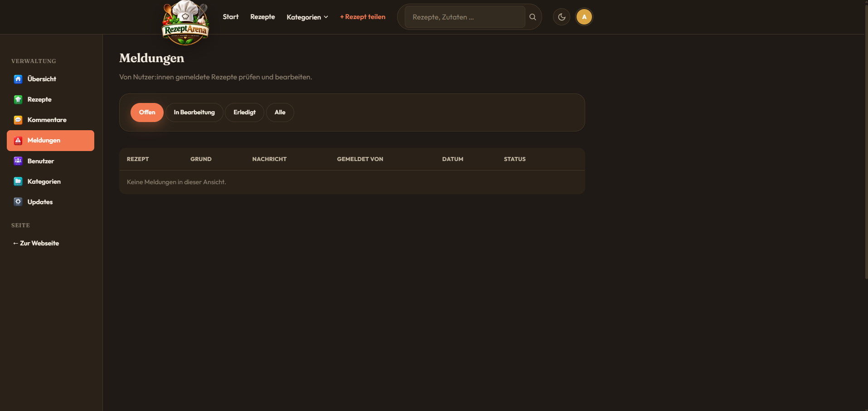Click the Übersicht home icon in sidebar

tap(18, 79)
